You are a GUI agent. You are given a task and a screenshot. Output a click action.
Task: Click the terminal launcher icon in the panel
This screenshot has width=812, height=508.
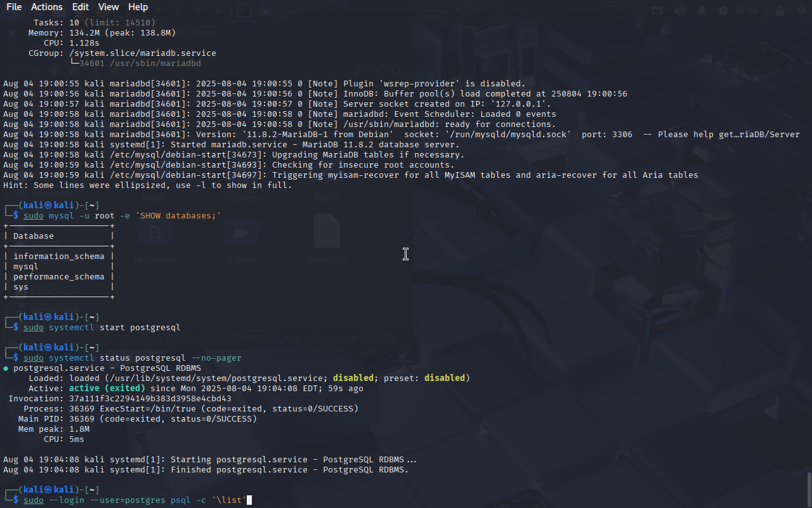tap(244, 11)
